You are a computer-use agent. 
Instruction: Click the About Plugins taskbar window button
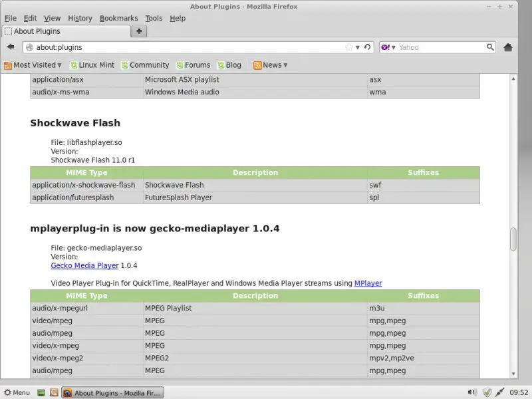(112, 392)
